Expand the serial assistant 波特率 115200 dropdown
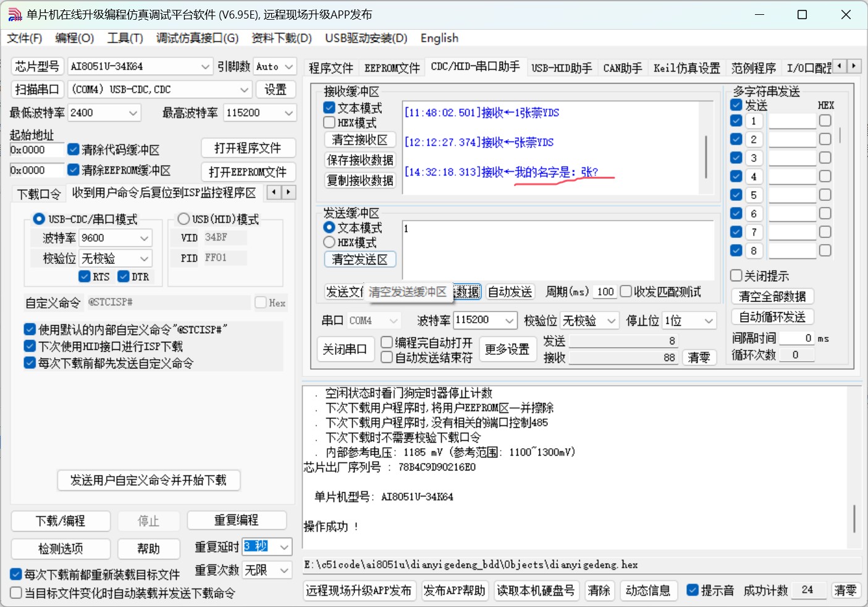 click(510, 320)
